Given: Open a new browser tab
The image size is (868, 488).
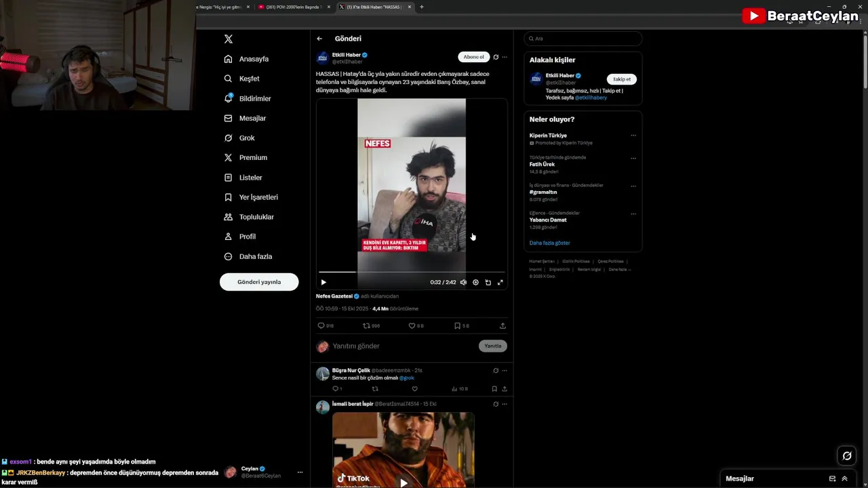Looking at the screenshot, I should 422,7.
